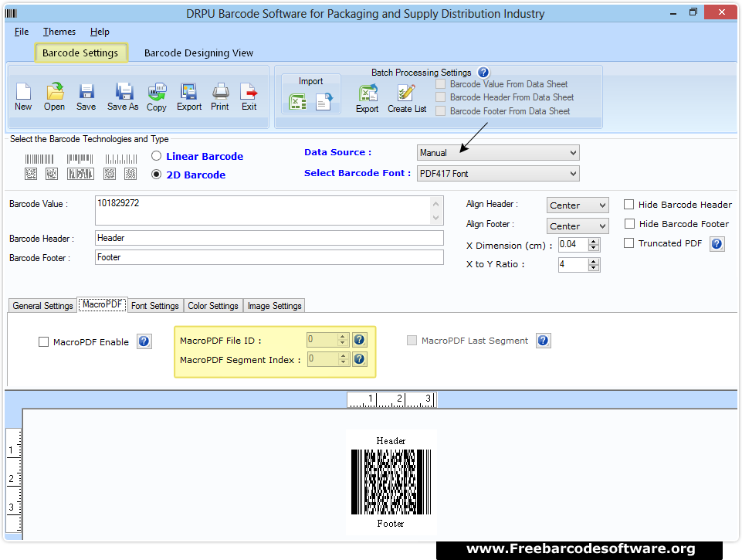This screenshot has width=742, height=560.
Task: Increase MacroPDF File ID value
Action: click(343, 337)
